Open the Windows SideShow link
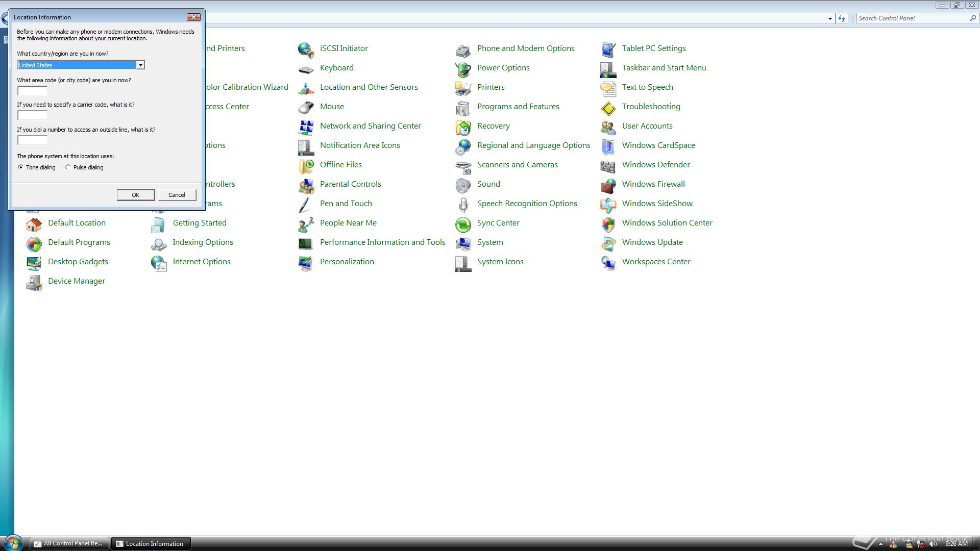 657,203
